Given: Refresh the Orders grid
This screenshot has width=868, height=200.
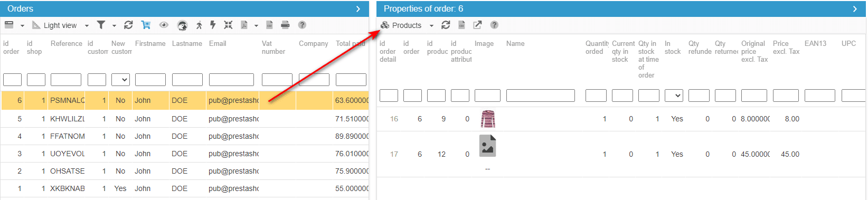Looking at the screenshot, I should coord(128,25).
